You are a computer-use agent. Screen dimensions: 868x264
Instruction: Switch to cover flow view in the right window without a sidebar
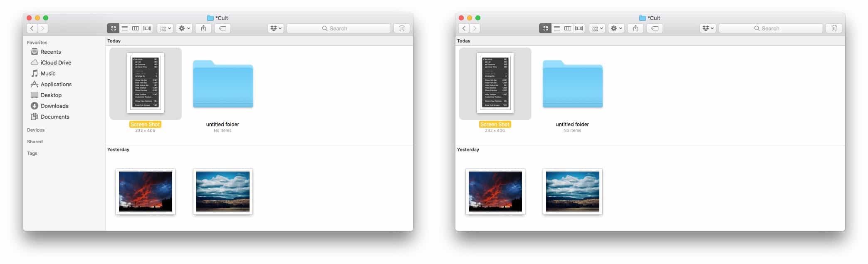579,28
